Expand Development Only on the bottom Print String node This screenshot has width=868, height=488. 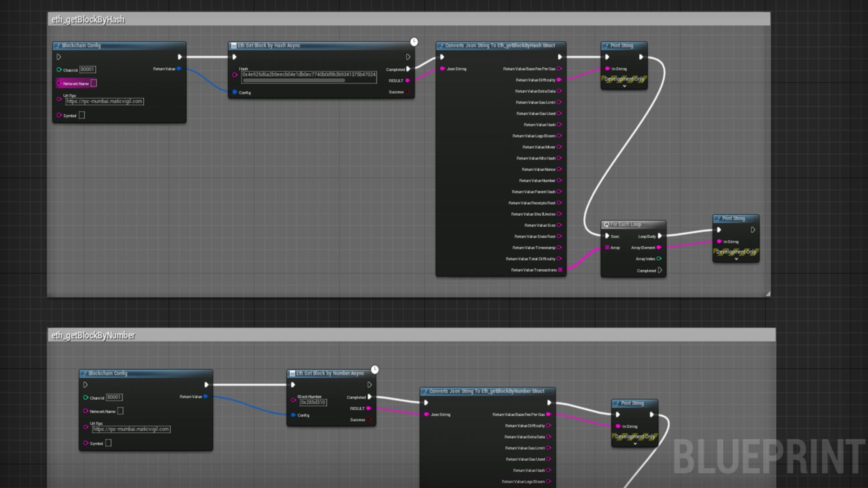(635, 443)
